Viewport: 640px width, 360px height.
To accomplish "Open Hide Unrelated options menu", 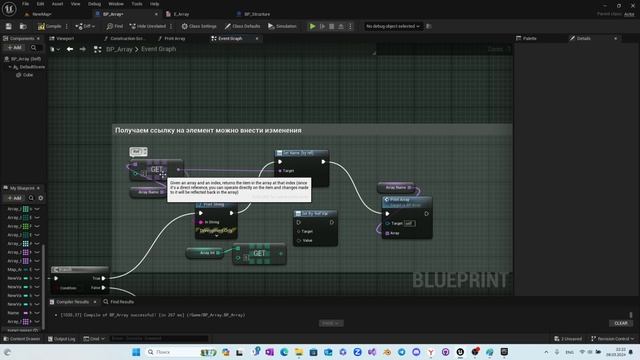I will coord(171,26).
